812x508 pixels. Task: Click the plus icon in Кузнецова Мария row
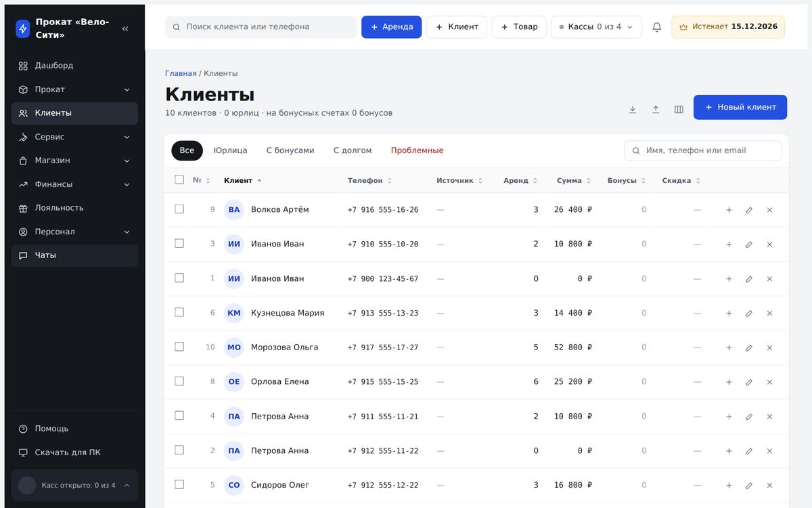coord(729,314)
